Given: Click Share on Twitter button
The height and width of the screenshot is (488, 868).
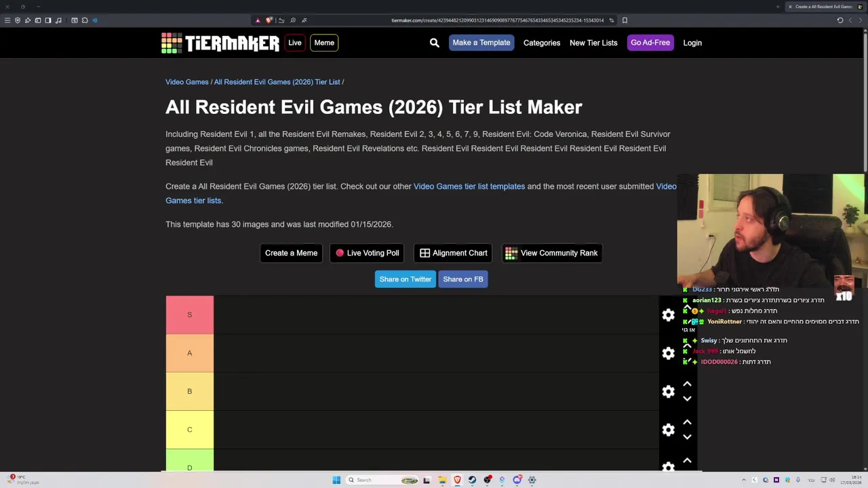Looking at the screenshot, I should [x=405, y=279].
